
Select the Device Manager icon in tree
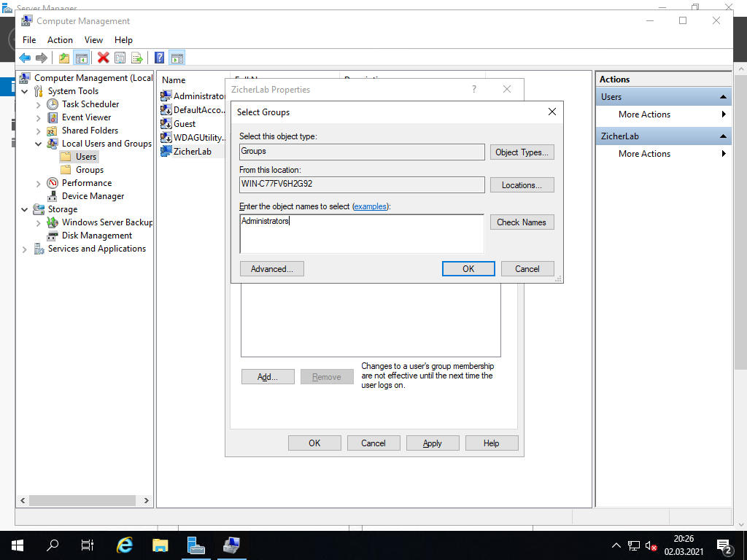tap(53, 196)
